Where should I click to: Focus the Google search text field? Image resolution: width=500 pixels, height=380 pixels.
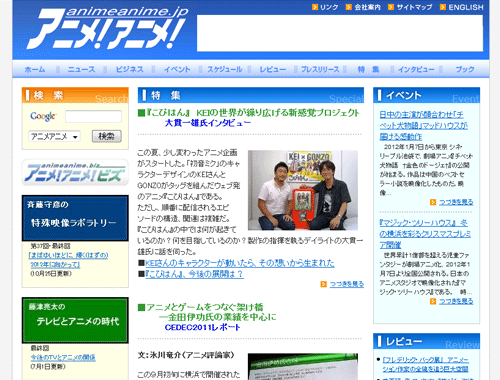pos(93,117)
